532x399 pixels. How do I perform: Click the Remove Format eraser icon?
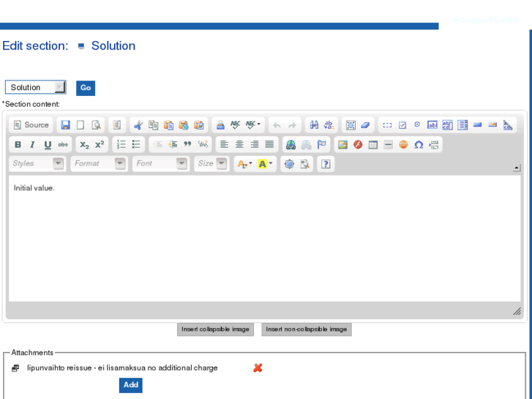(365, 125)
